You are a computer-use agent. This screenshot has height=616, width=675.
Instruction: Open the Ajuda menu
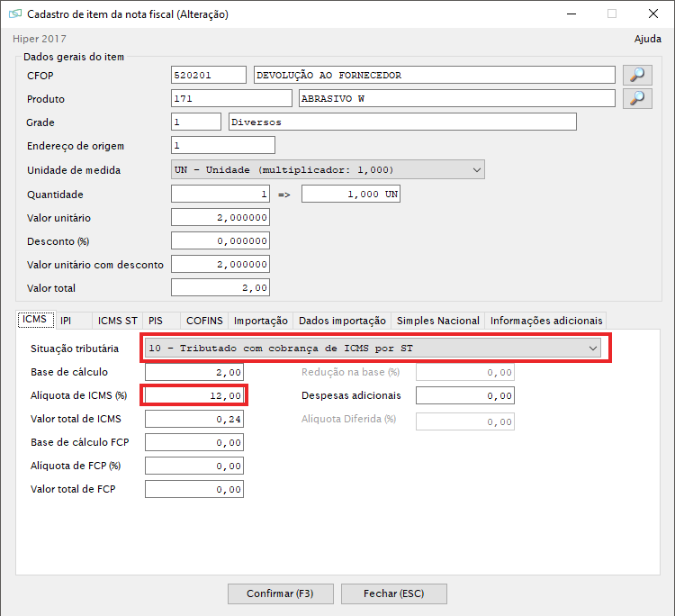pyautogui.click(x=647, y=39)
